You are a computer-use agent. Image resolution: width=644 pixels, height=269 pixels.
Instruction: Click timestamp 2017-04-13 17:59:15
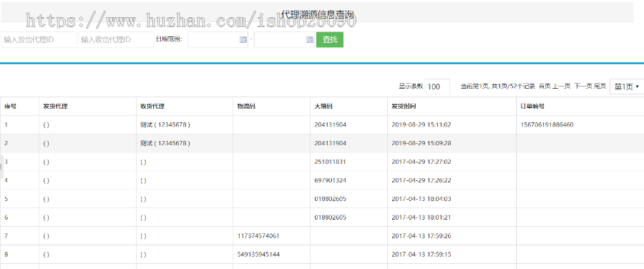point(421,255)
